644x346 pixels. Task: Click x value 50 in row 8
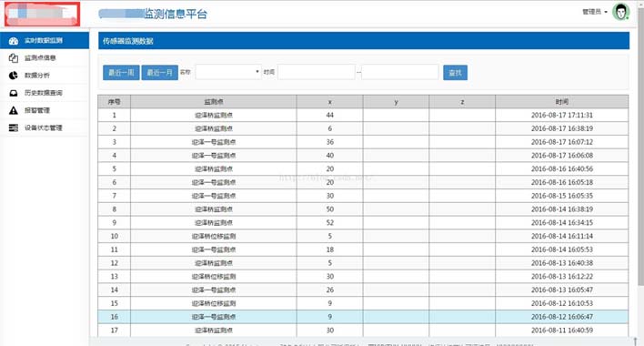(x=330, y=209)
